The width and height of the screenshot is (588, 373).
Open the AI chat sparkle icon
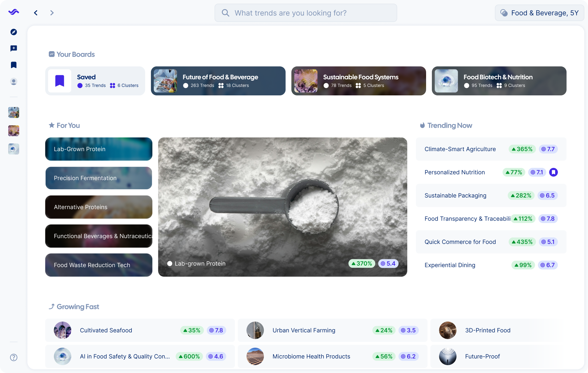click(x=14, y=48)
